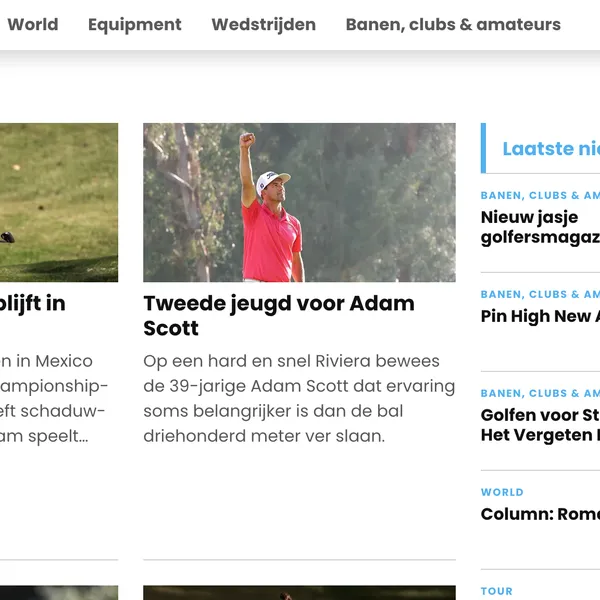Viewport: 600px width, 600px height.
Task: Open the Adam Scott article photo
Action: [299, 202]
